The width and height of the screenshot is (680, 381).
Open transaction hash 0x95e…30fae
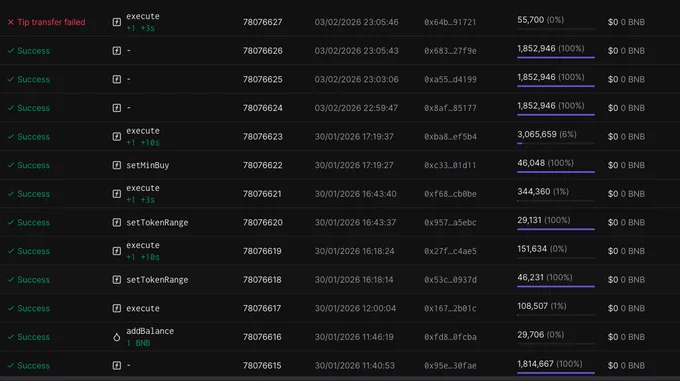[x=450, y=365]
